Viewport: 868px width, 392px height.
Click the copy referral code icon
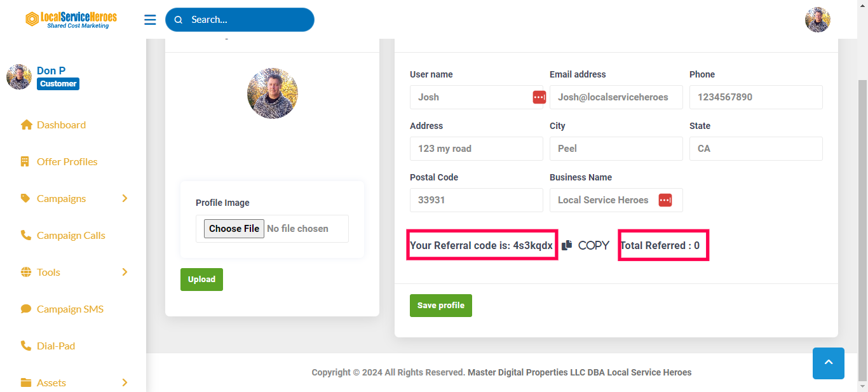coord(567,245)
